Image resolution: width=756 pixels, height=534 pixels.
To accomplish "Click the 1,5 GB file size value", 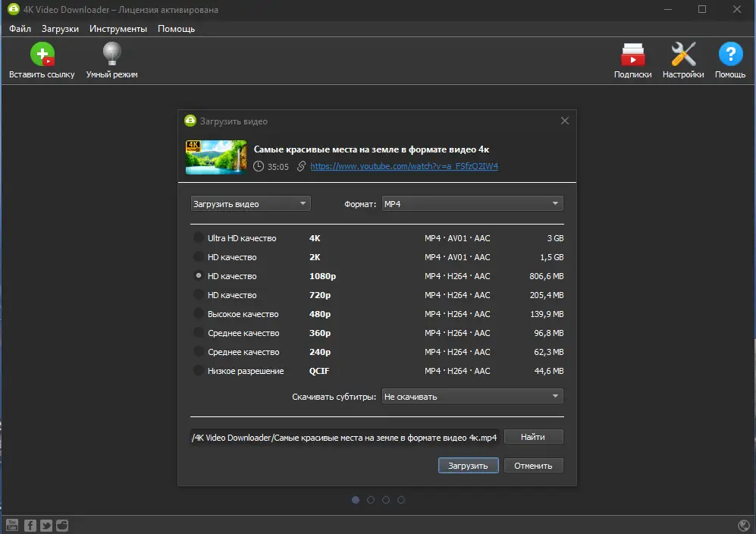I will coord(551,257).
